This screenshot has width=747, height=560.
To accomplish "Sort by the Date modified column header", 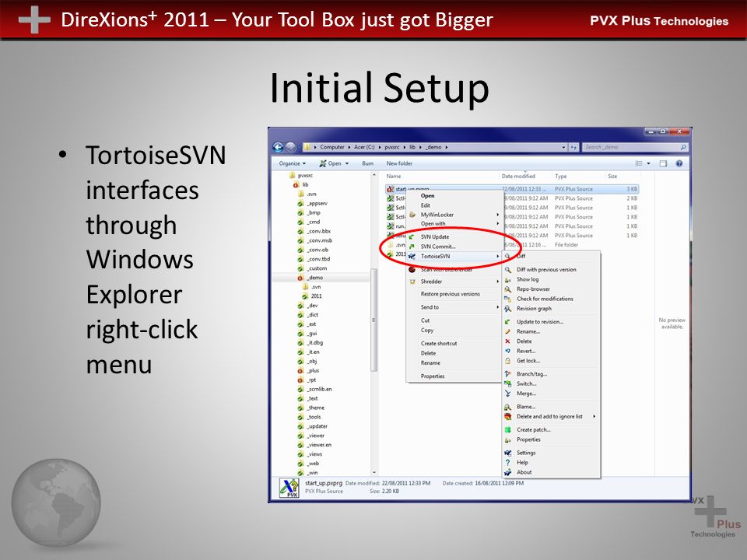I will tap(518, 177).
